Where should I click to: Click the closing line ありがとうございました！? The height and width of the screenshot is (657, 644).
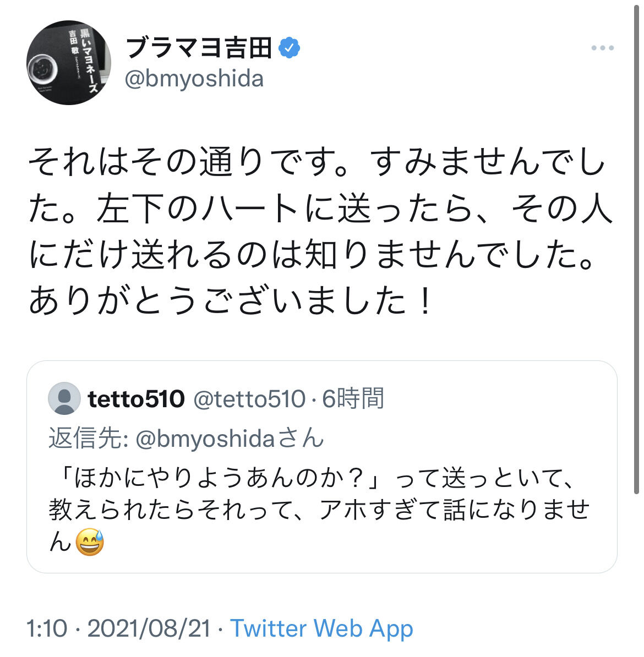[x=231, y=301]
